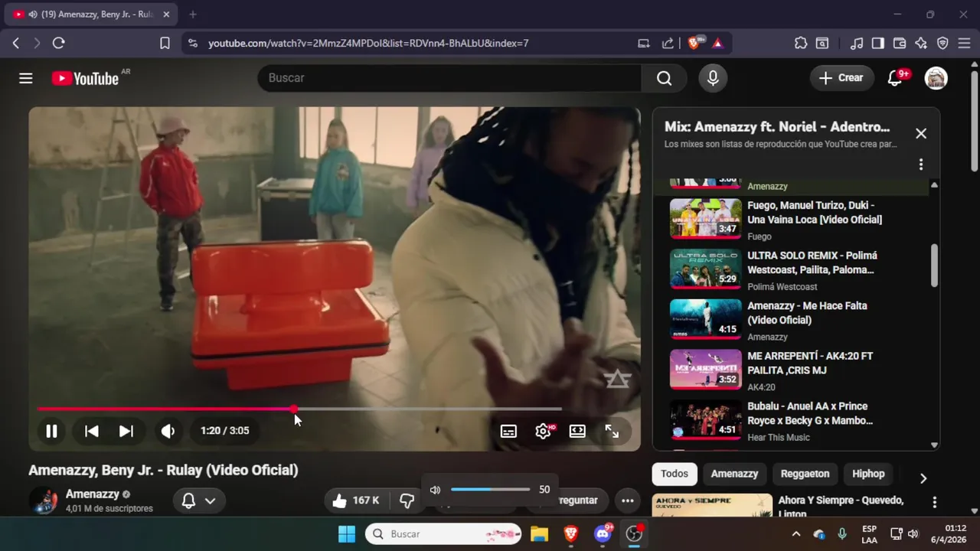Open the Mix playlist options menu
The width and height of the screenshot is (980, 551).
point(921,165)
